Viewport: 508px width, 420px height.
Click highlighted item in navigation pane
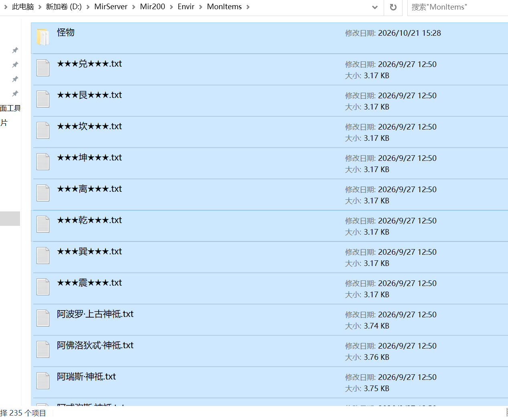pos(10,219)
